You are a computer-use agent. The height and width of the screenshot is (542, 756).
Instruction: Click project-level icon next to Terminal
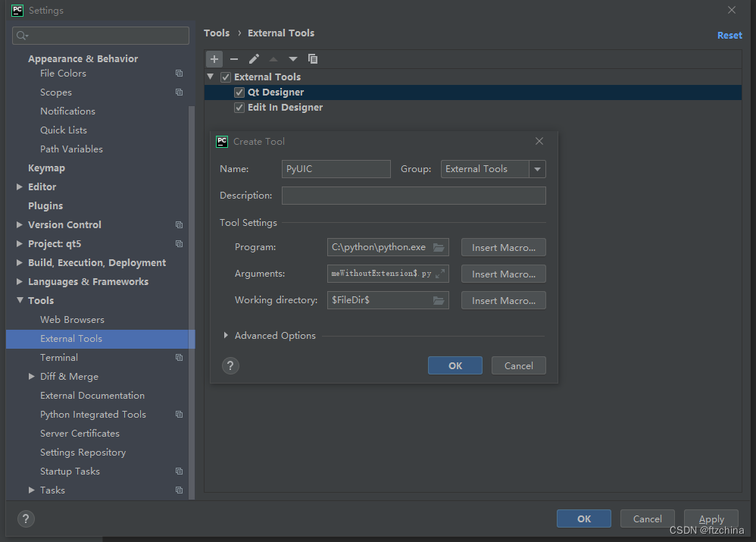(x=179, y=358)
